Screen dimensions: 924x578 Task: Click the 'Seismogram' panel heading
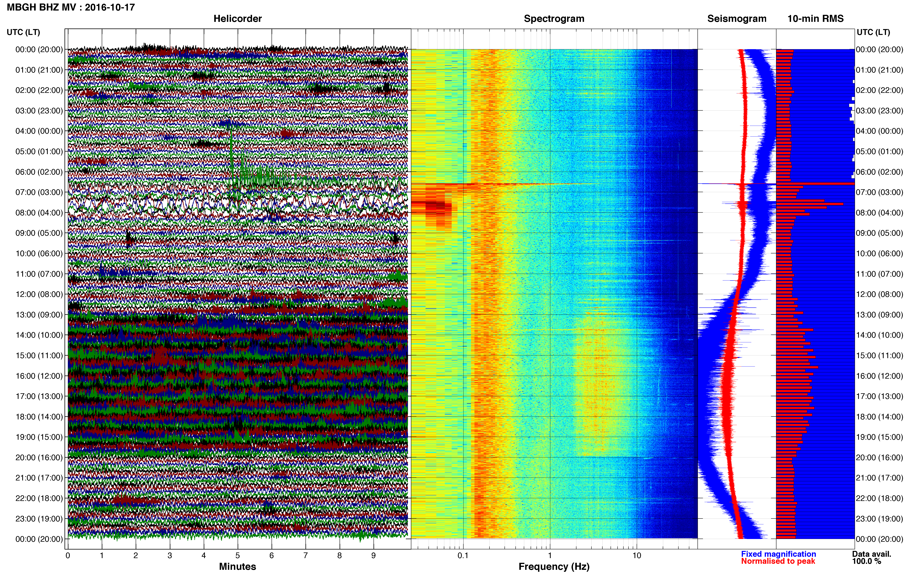(x=736, y=19)
